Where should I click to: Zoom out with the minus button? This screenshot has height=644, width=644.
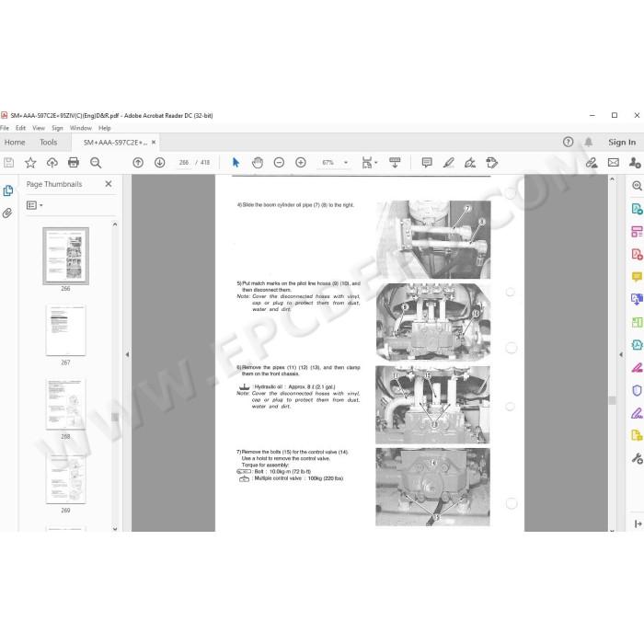pyautogui.click(x=279, y=163)
